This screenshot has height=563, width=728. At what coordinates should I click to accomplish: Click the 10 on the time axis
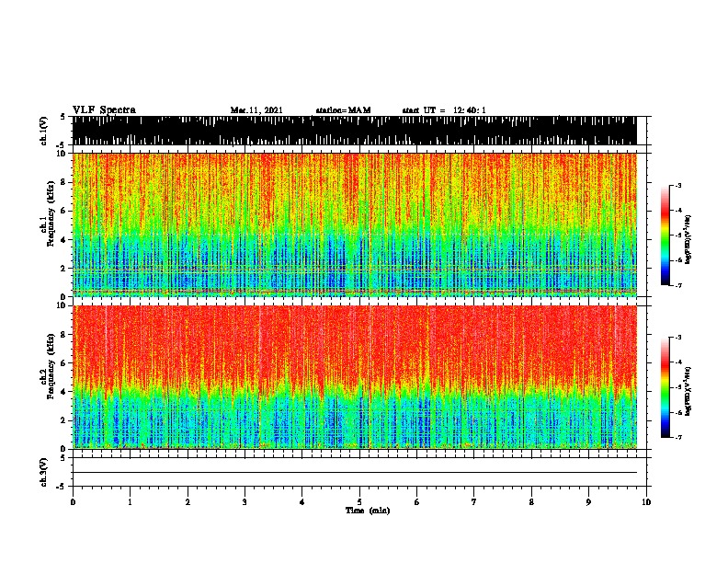(646, 502)
